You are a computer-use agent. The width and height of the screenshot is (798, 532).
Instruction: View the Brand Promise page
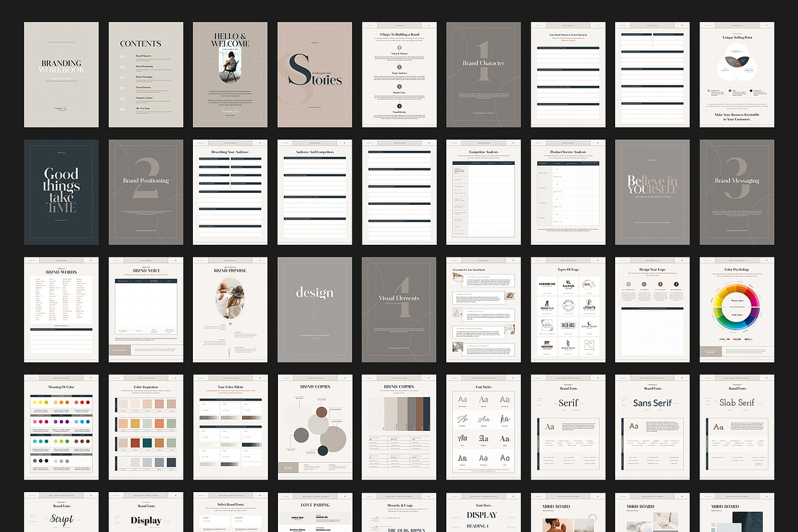coord(231,309)
